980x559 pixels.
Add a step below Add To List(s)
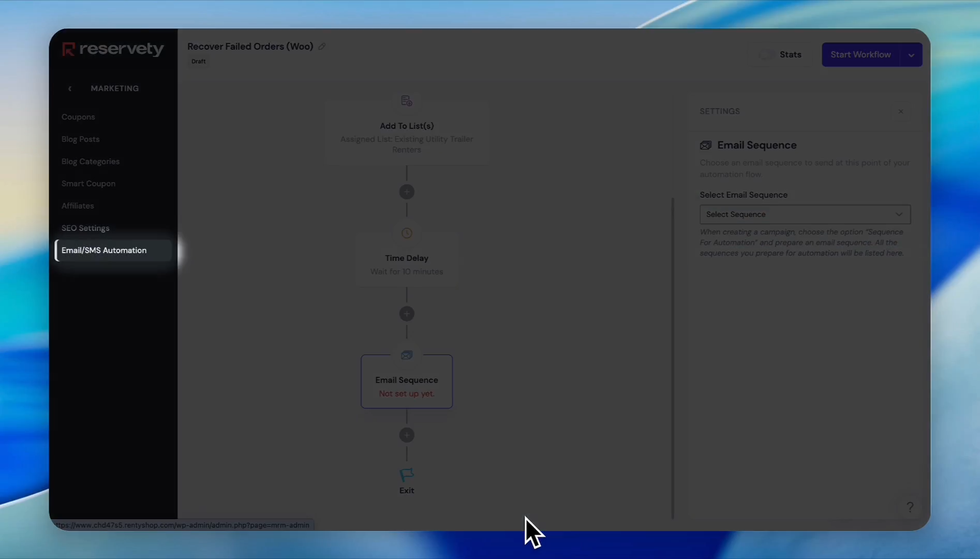(x=407, y=192)
